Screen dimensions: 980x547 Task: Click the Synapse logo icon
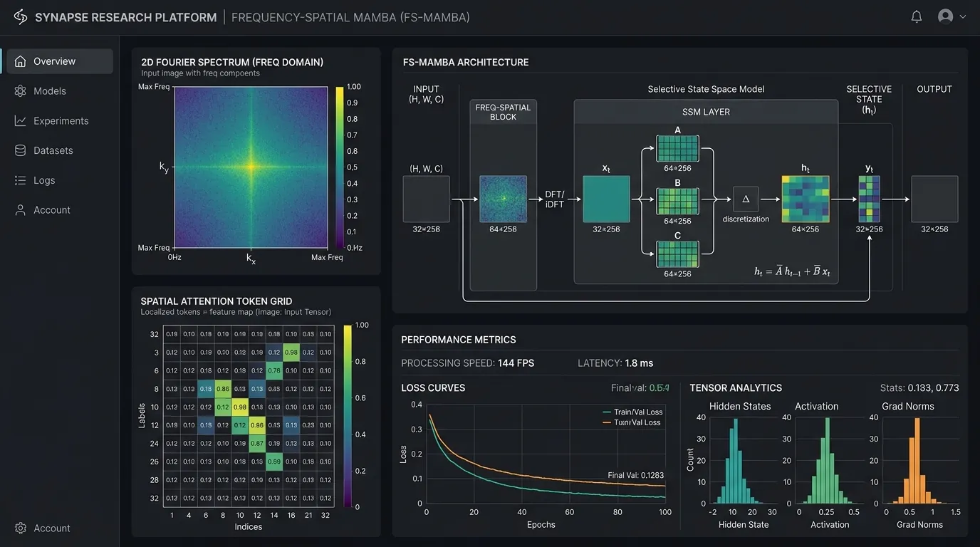point(21,17)
